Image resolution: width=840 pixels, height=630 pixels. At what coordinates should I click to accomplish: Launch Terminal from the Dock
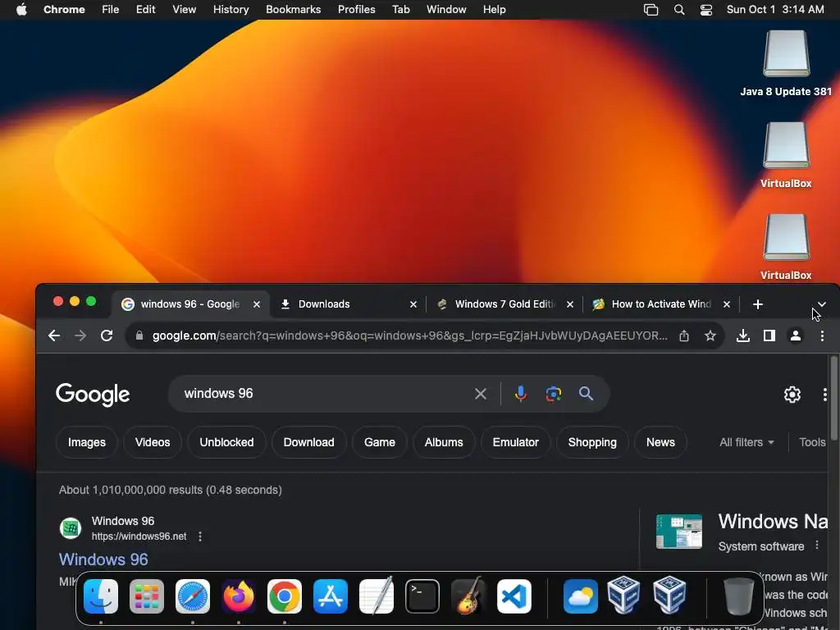coord(422,596)
